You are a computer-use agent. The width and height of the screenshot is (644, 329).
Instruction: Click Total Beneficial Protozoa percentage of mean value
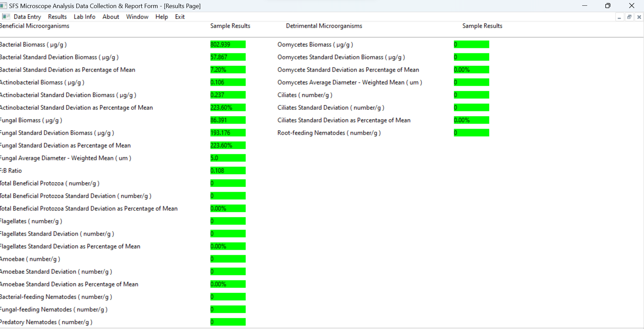point(228,209)
